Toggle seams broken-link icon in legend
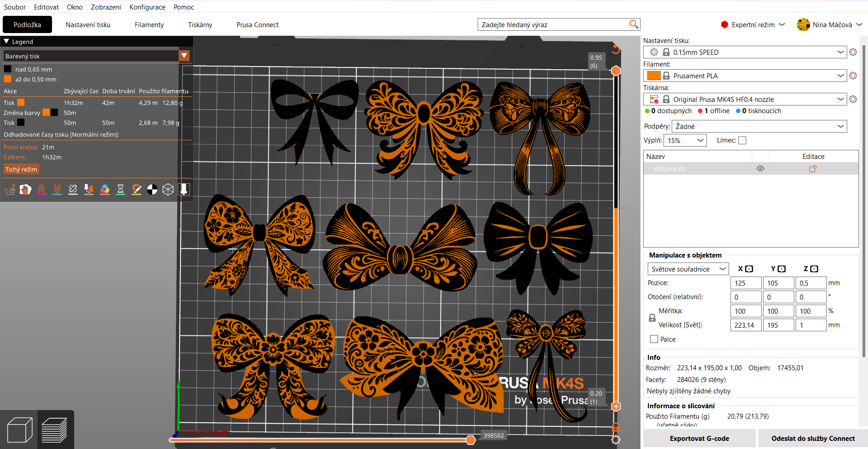The height and width of the screenshot is (449, 868). 73,190
